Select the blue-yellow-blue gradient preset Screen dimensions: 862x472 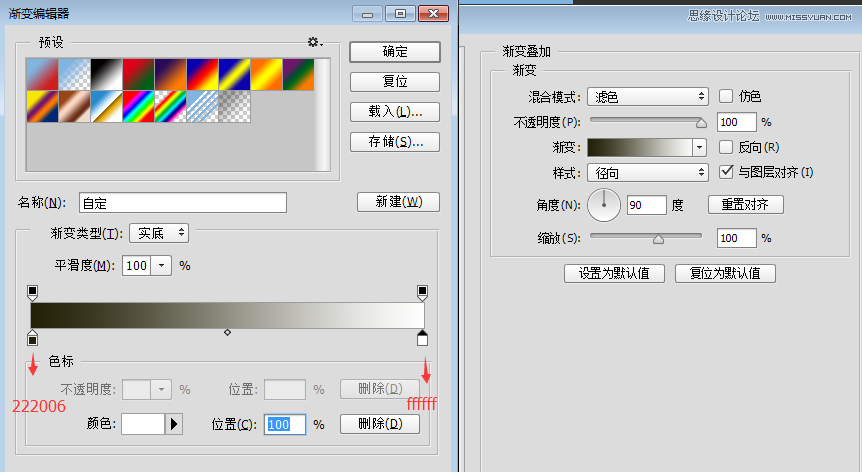click(234, 75)
